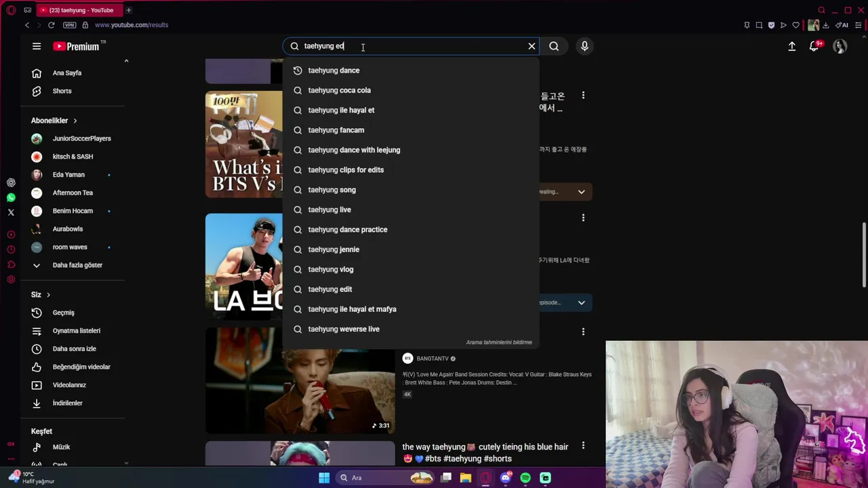The width and height of the screenshot is (868, 488).
Task: Open WhatsApp in Opera's sidebar
Action: click(x=11, y=197)
